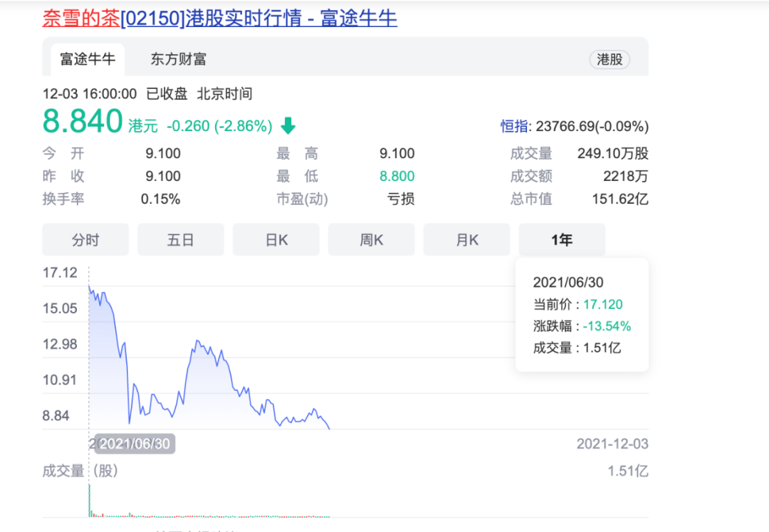Viewport: 769px width, 532px height.
Task: Click the green down arrow price icon
Action: [288, 126]
